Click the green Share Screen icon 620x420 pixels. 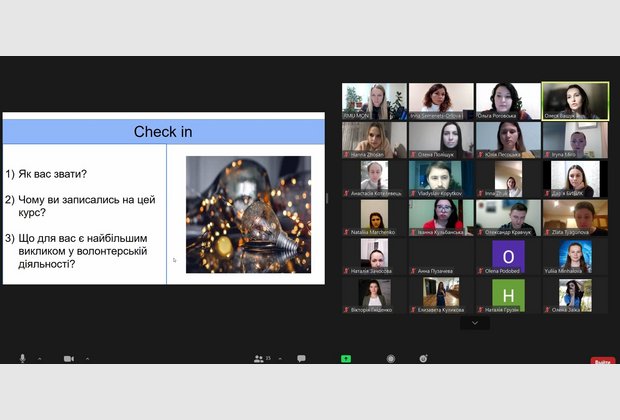(x=346, y=358)
